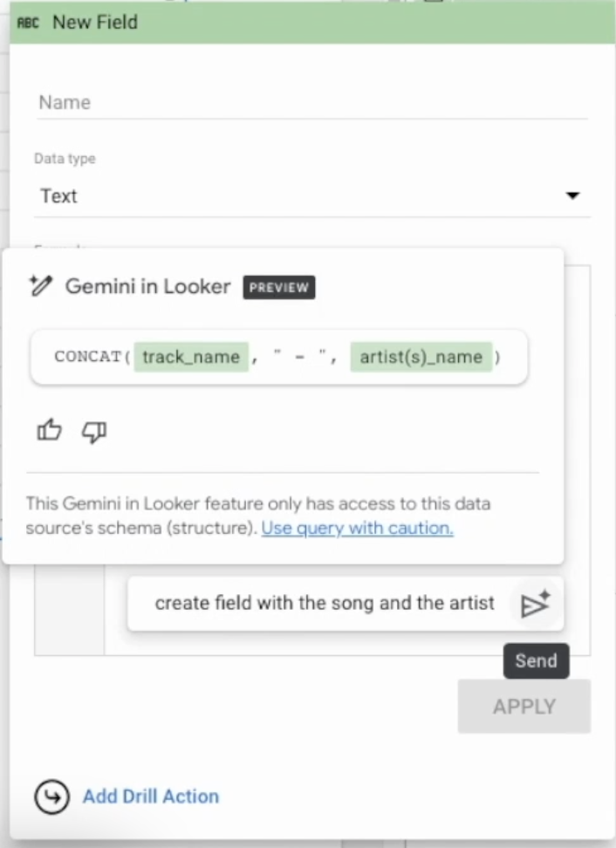Screen dimensions: 616x848
Task: Open the Data type dropdown showing Text
Action: point(297,196)
